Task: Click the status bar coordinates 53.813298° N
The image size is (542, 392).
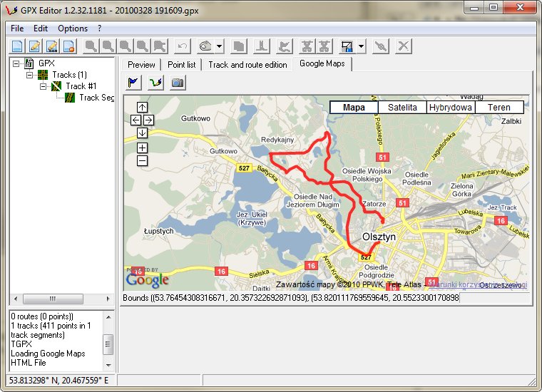Action: pyautogui.click(x=58, y=381)
